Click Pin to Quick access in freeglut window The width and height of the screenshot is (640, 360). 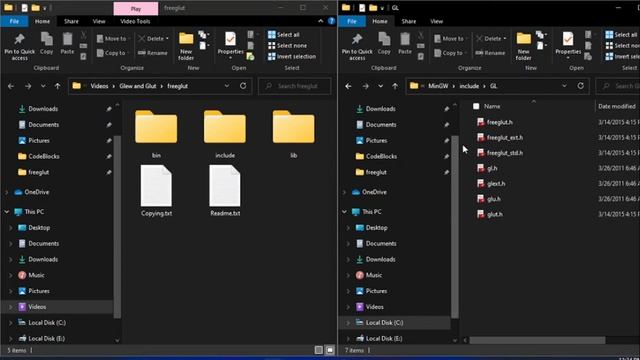click(19, 47)
